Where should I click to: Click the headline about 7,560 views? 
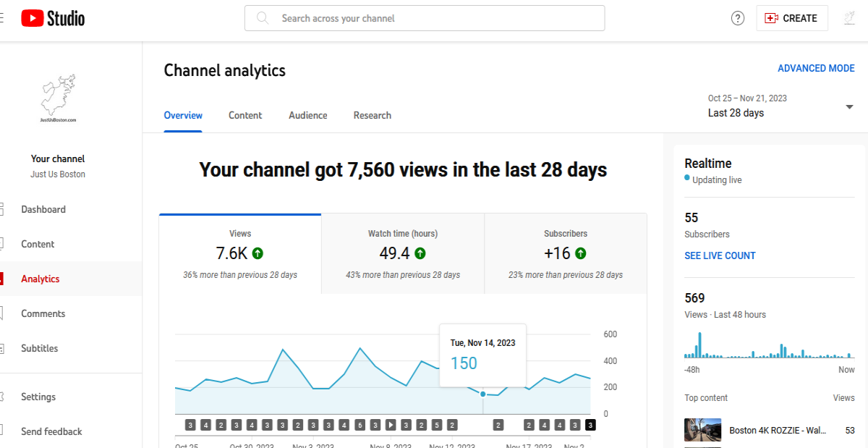tap(403, 170)
